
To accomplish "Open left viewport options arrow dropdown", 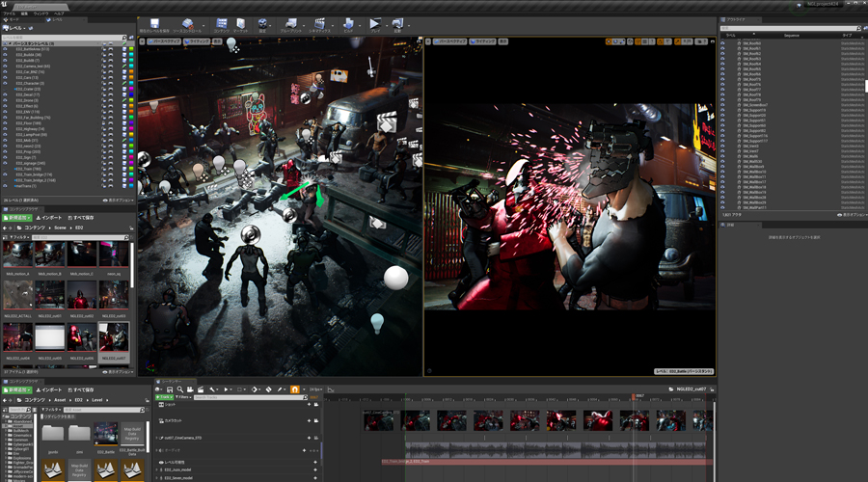I will [142, 41].
